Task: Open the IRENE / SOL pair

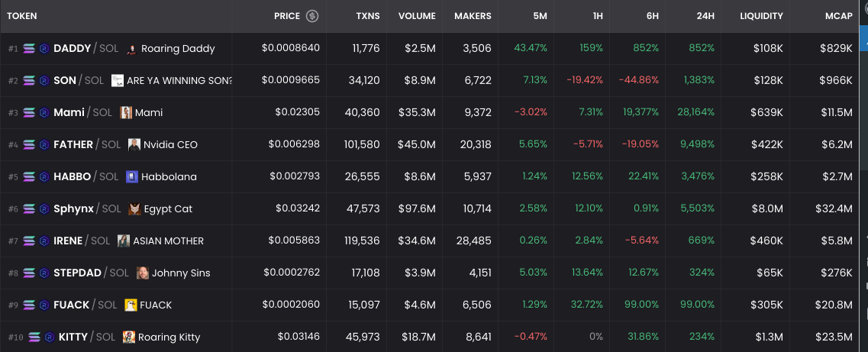Action: (82, 241)
